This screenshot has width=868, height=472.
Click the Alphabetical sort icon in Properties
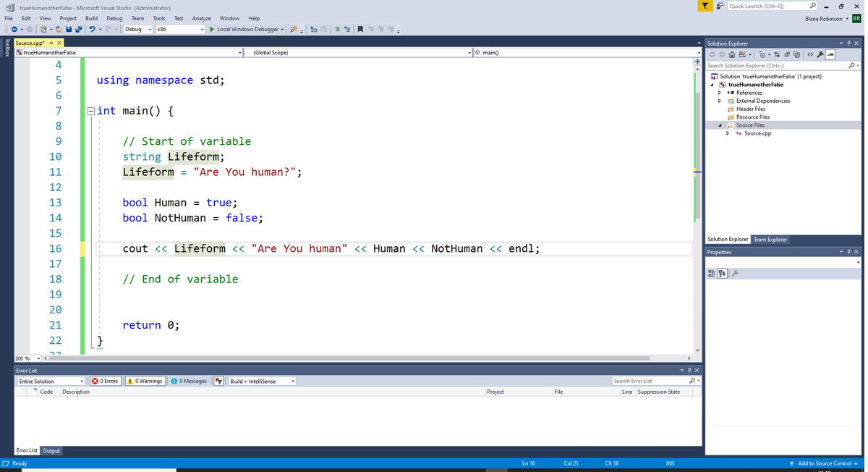(x=722, y=273)
